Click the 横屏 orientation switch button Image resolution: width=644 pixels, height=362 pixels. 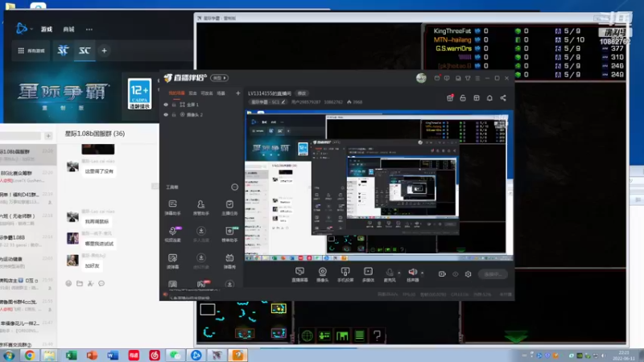pos(219,77)
